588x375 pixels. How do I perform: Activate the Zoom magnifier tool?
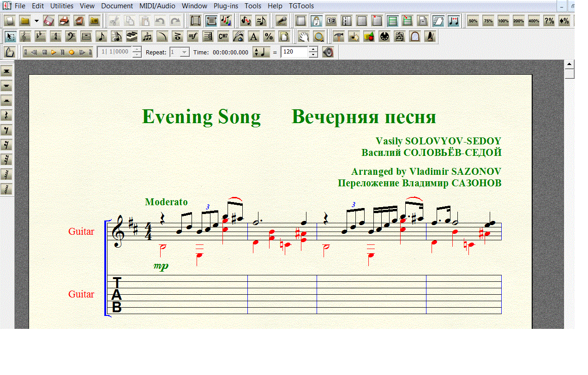(318, 36)
